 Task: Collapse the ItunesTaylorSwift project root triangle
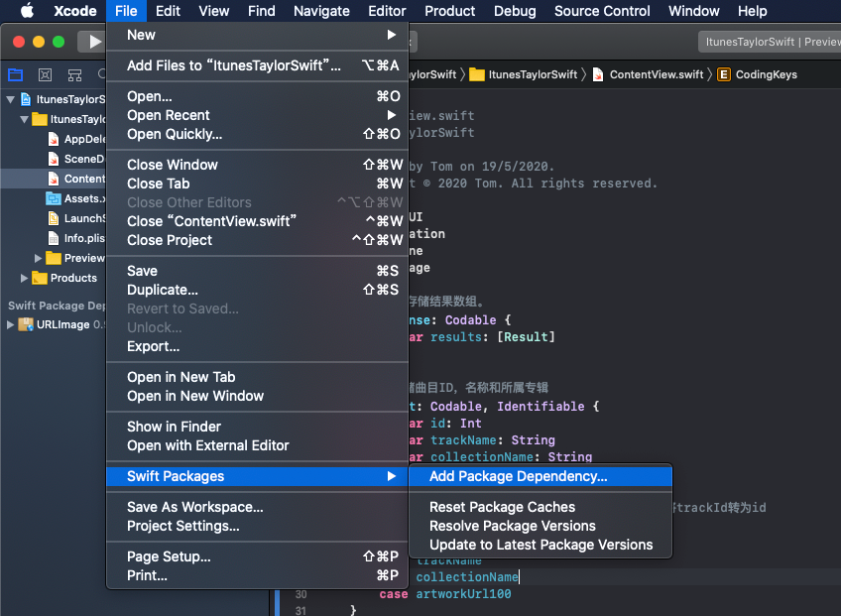tap(10, 99)
